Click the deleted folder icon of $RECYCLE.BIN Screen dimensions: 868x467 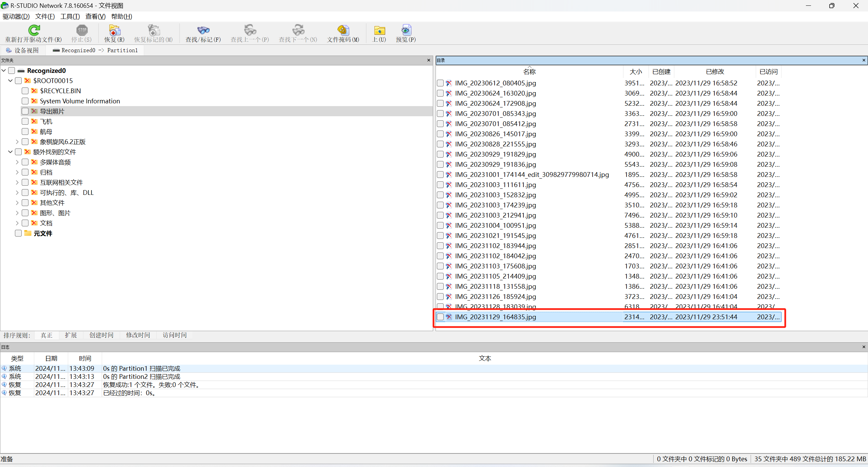(34, 91)
